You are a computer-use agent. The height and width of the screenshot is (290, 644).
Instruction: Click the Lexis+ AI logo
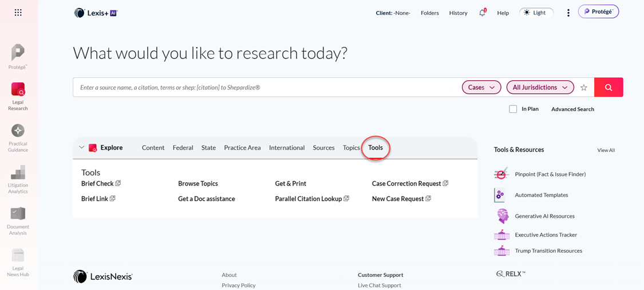coord(96,13)
